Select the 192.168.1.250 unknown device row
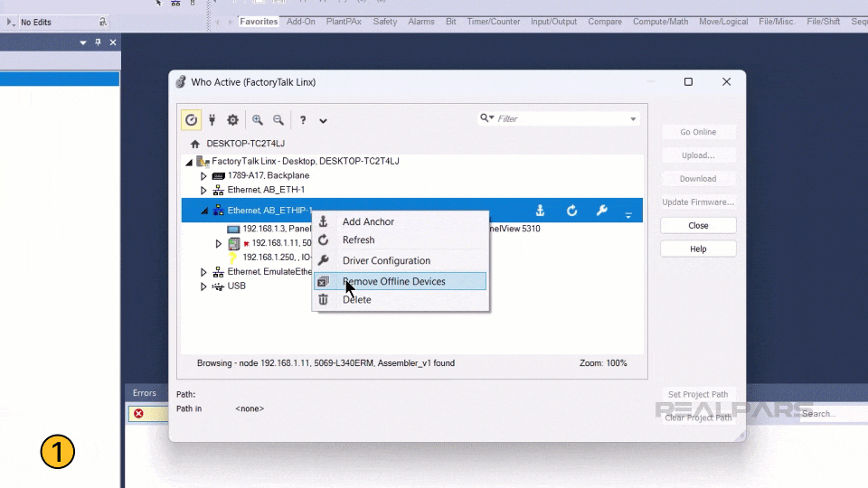 pos(277,258)
